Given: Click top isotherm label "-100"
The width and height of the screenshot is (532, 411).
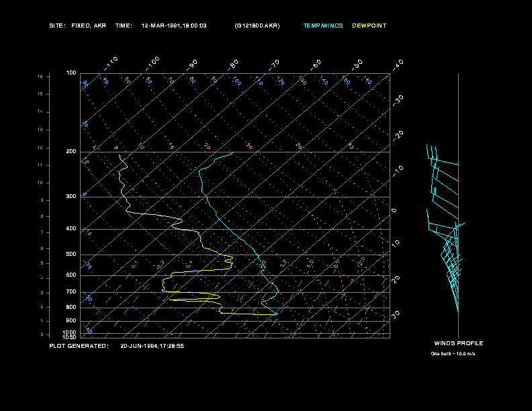Looking at the screenshot, I should click(x=152, y=64).
